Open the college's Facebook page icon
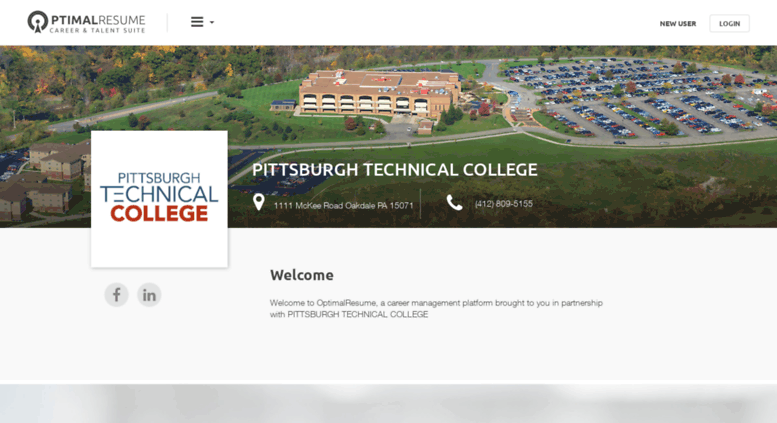 tap(116, 295)
